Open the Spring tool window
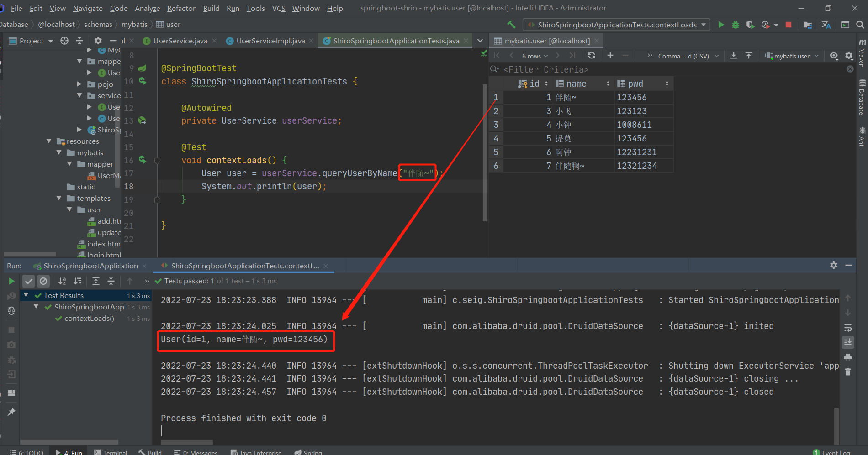This screenshot has width=868, height=455. 308,452
